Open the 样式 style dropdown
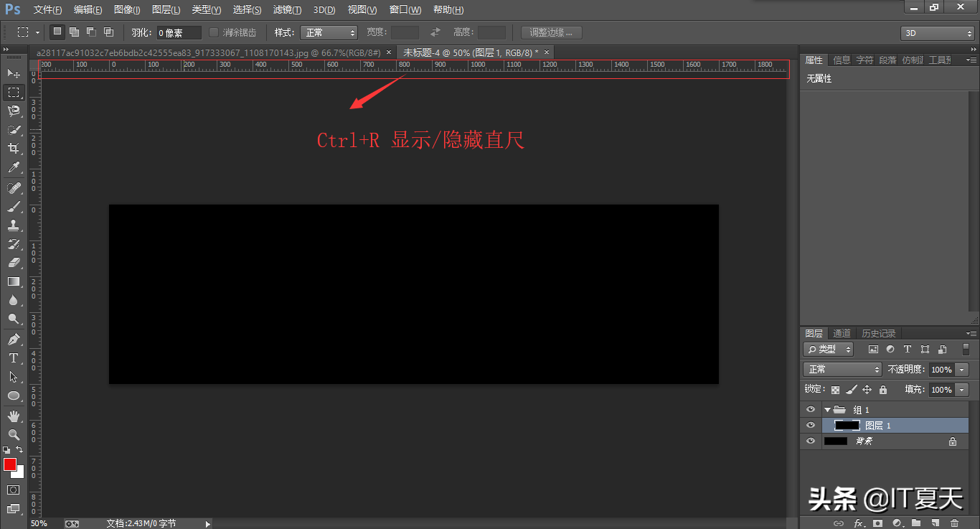 click(x=329, y=32)
